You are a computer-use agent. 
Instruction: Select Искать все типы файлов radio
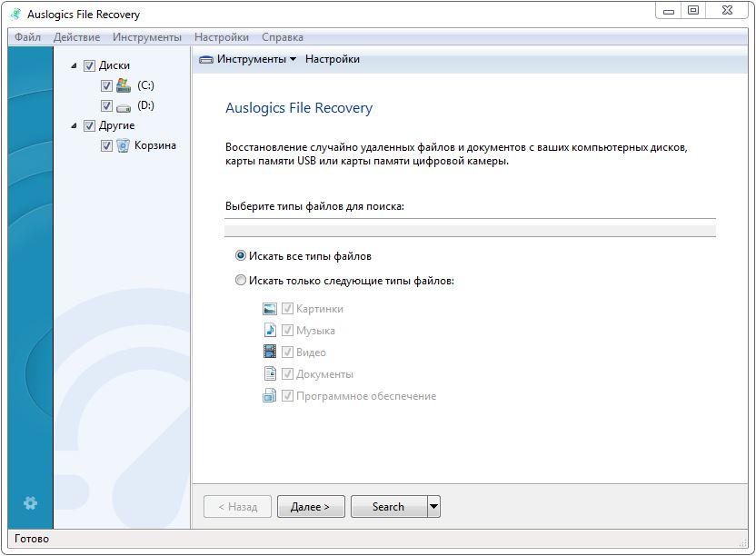coord(240,255)
